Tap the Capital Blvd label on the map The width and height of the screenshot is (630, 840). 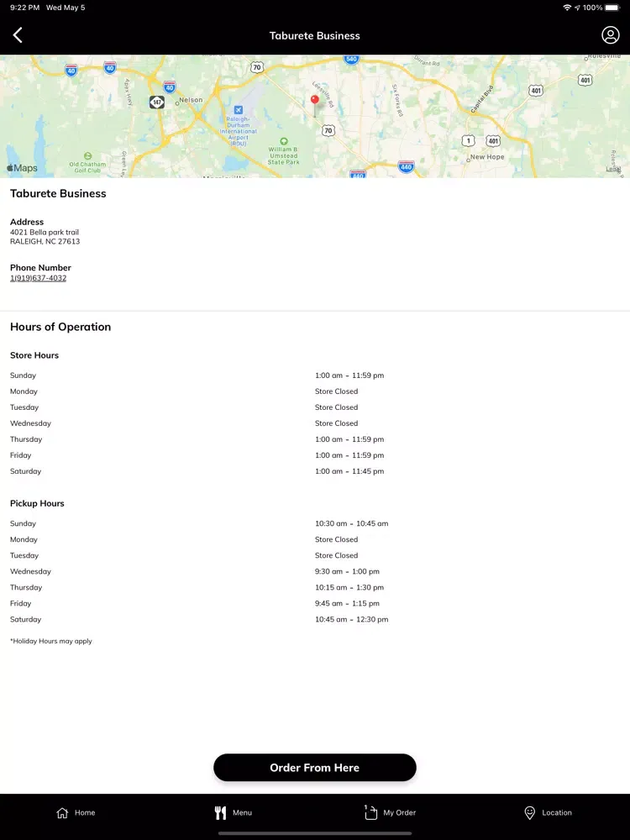coord(481,100)
